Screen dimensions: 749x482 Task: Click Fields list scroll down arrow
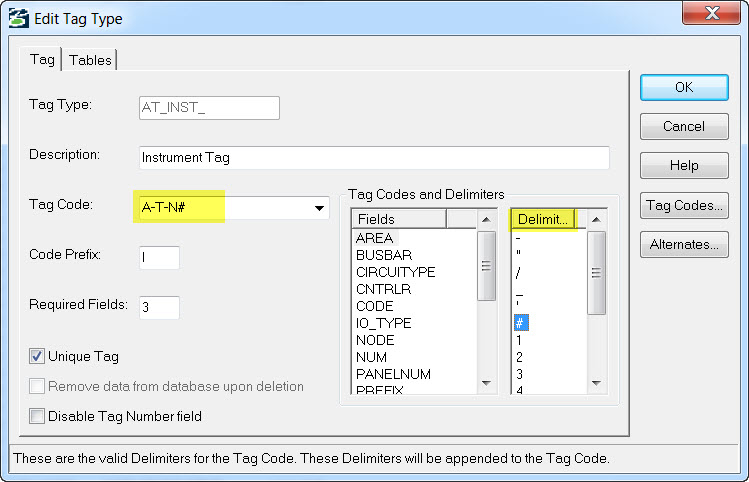tap(486, 383)
